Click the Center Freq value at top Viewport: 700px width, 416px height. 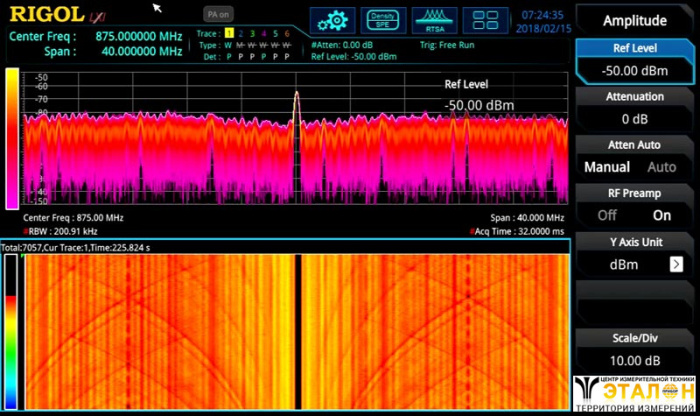(138, 36)
